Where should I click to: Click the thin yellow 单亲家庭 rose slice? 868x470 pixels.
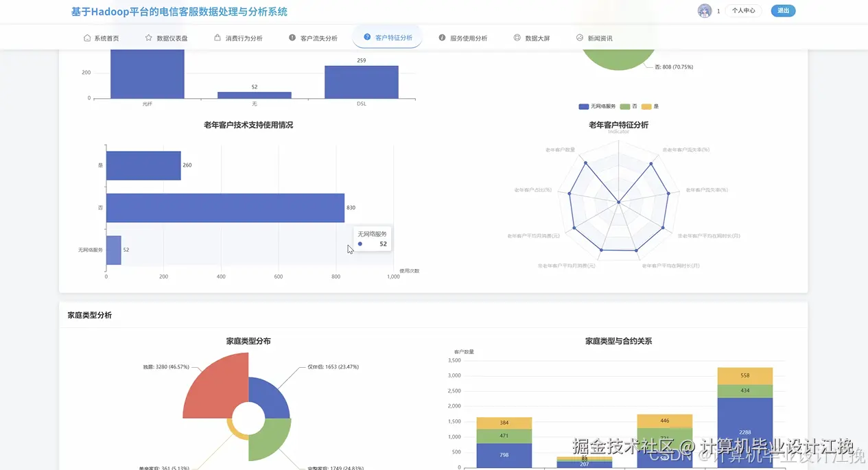[236, 432]
